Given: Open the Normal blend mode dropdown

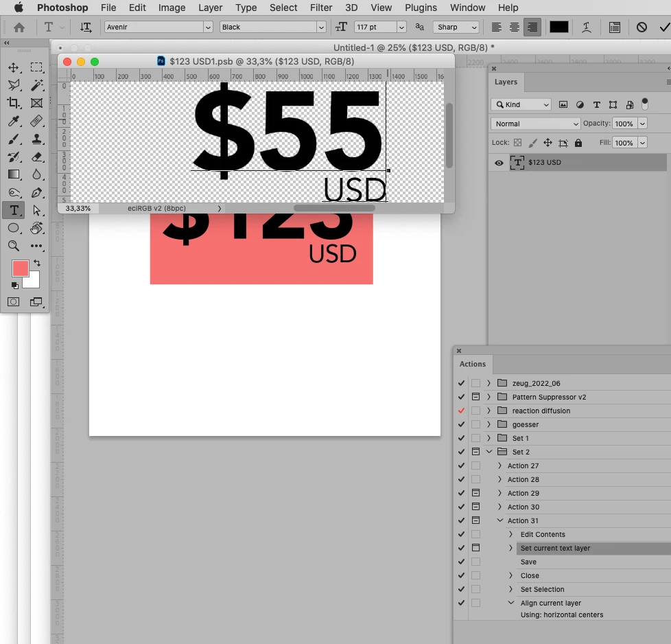Looking at the screenshot, I should point(535,124).
